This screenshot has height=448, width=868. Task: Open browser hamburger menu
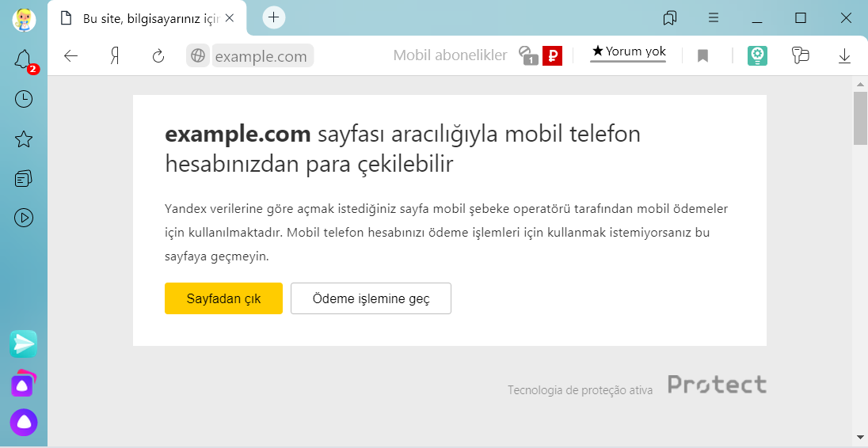point(714,18)
